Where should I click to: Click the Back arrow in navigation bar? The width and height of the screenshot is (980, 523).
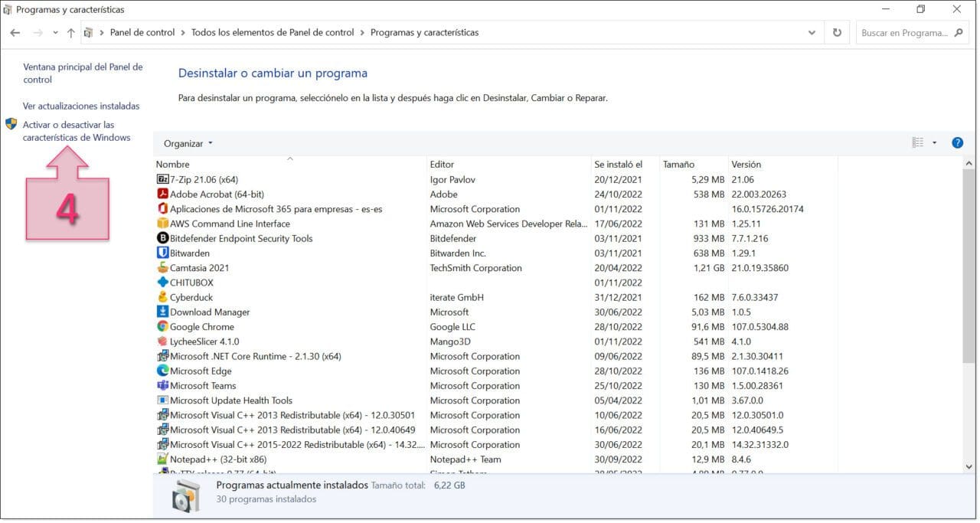point(15,33)
